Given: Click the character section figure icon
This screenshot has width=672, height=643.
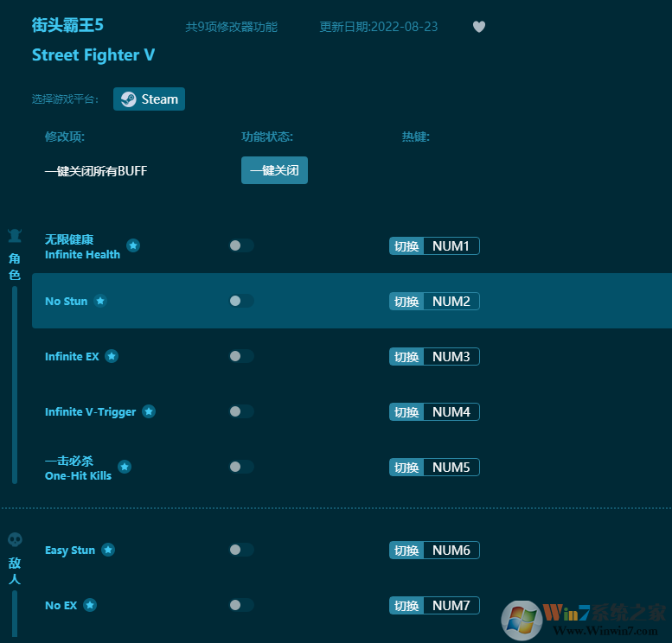Looking at the screenshot, I should [x=15, y=235].
